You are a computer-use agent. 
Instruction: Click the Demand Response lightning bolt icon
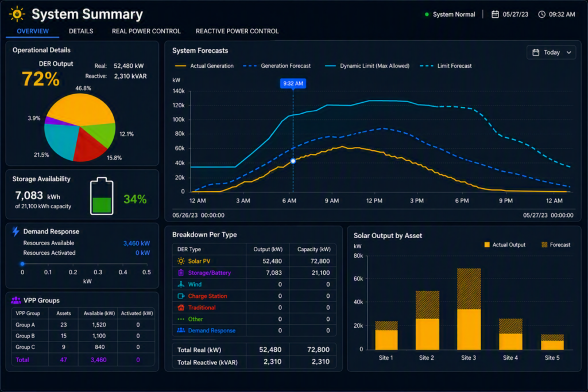tap(16, 231)
